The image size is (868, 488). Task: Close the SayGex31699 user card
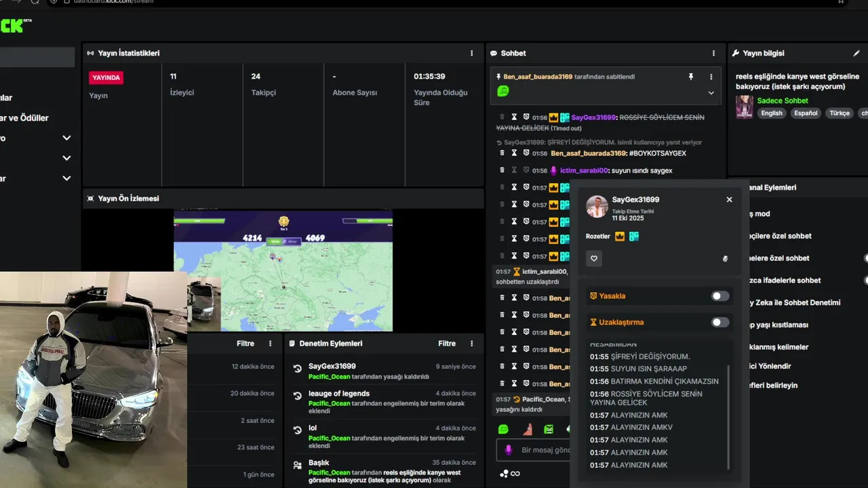click(730, 199)
